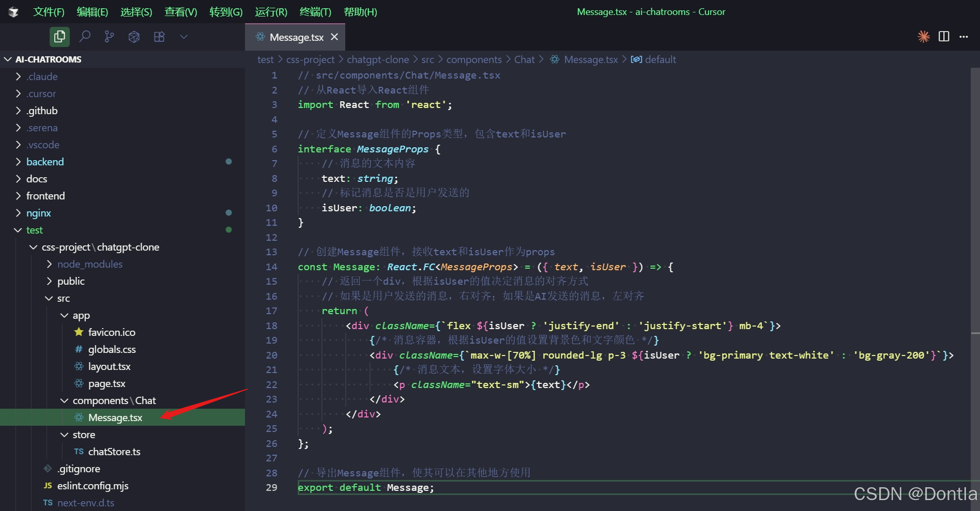Collapse the test folder
980x511 pixels.
coord(122,230)
